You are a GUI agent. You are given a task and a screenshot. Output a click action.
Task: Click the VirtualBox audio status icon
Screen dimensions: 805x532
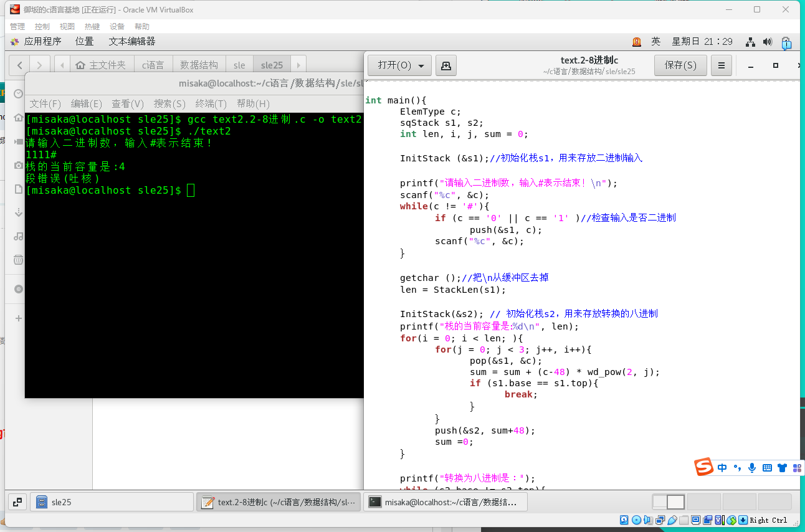[x=648, y=520]
